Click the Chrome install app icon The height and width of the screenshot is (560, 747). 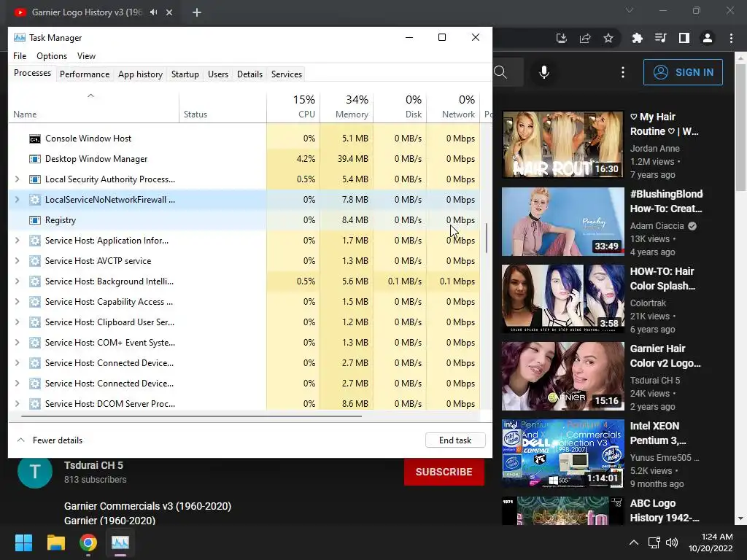click(x=562, y=38)
